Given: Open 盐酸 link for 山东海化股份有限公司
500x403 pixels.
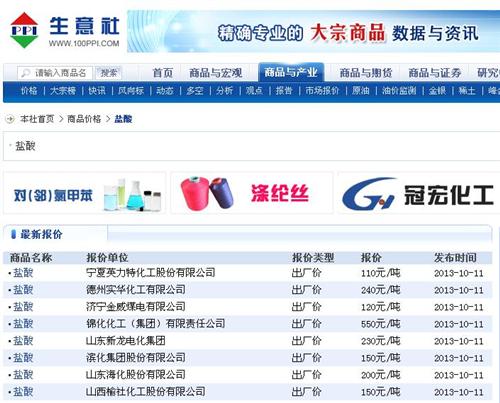Looking at the screenshot, I should (x=23, y=375).
